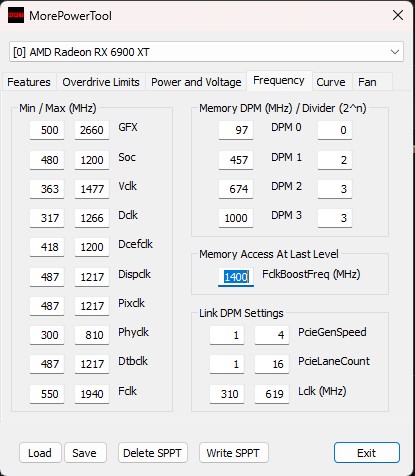Click the DPM 0 divider field
415x476 pixels.
335,130
